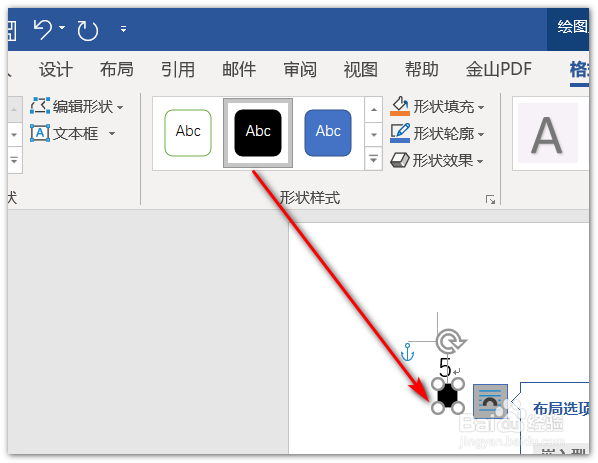Go to the 审阅 tab

pos(300,69)
